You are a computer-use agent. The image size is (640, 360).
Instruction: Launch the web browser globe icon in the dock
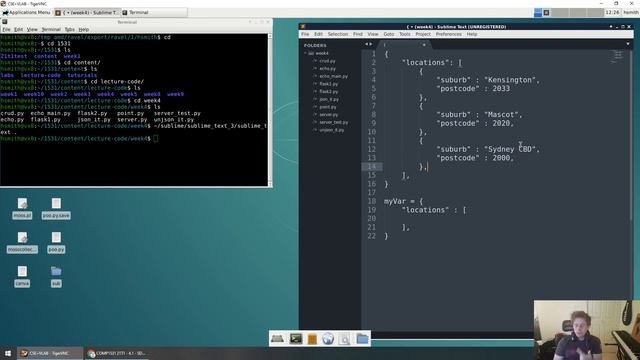pyautogui.click(x=328, y=339)
